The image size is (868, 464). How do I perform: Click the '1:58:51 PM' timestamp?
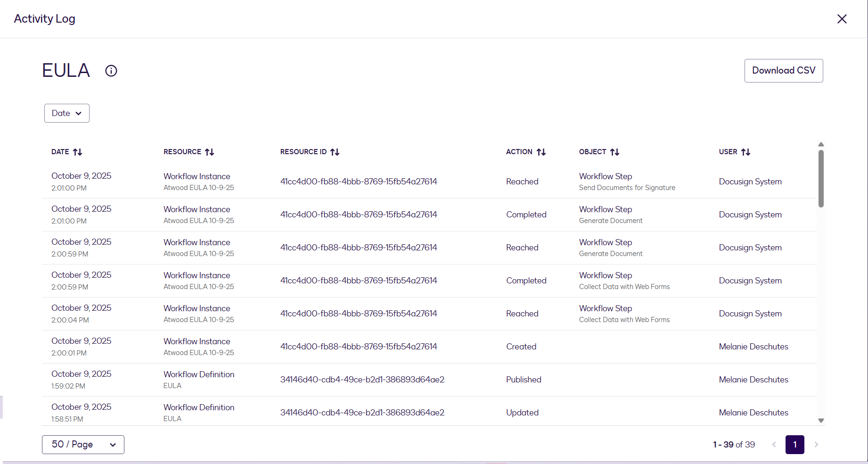point(67,419)
